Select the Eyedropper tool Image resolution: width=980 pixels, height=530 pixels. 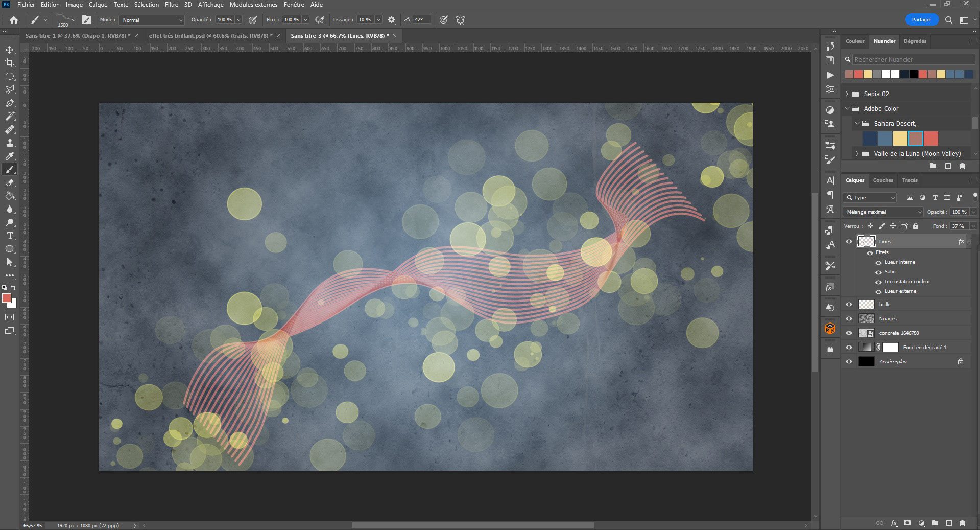point(9,156)
